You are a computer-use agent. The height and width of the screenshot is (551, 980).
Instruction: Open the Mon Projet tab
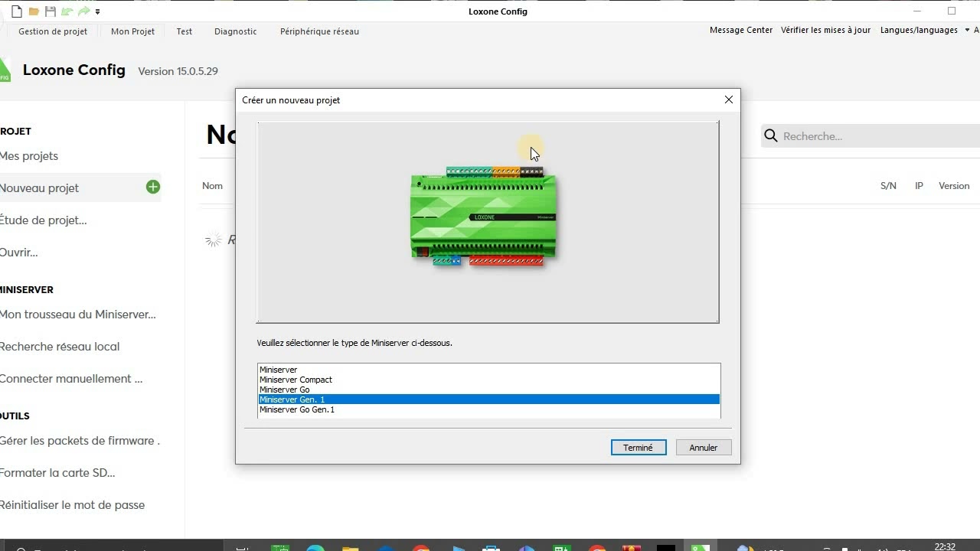[x=132, y=31]
